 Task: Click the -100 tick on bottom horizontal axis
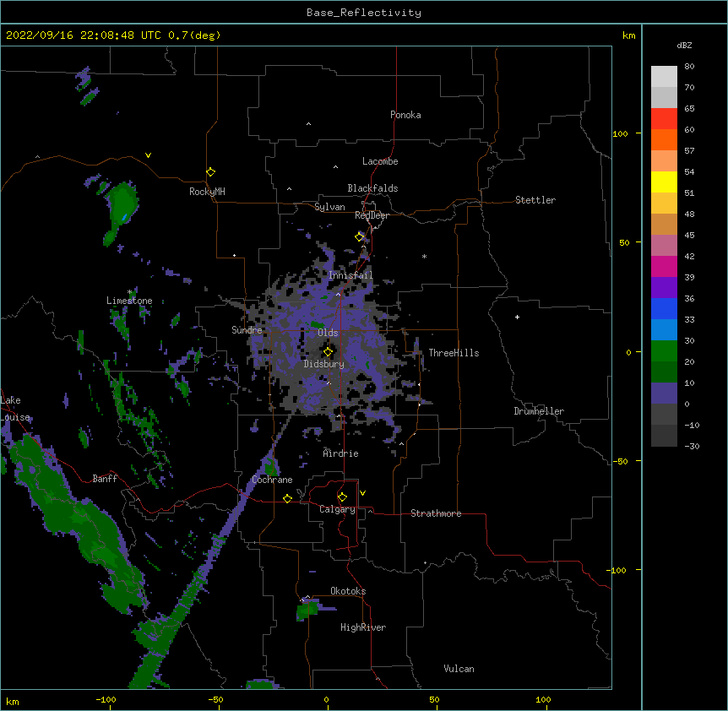[x=106, y=699]
